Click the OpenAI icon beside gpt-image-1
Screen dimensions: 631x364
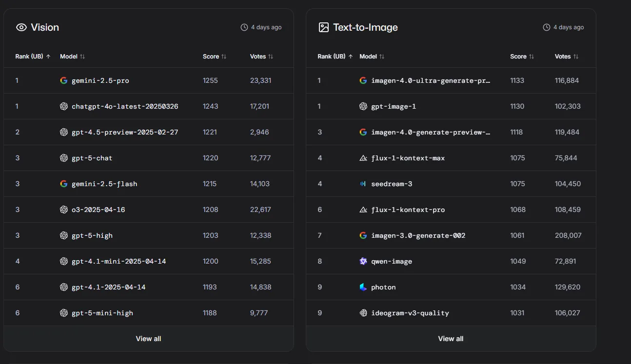363,106
